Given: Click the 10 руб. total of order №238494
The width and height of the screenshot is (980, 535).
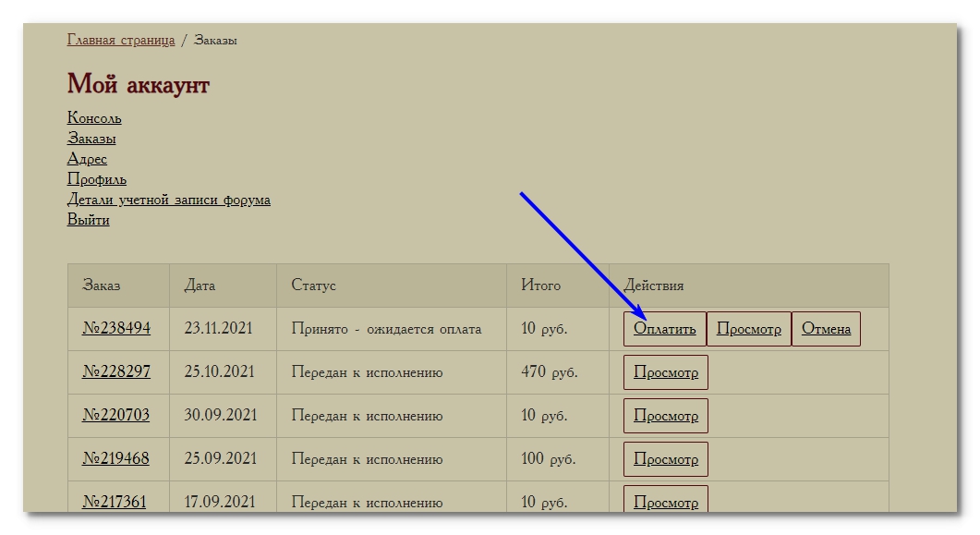Looking at the screenshot, I should pos(544,328).
